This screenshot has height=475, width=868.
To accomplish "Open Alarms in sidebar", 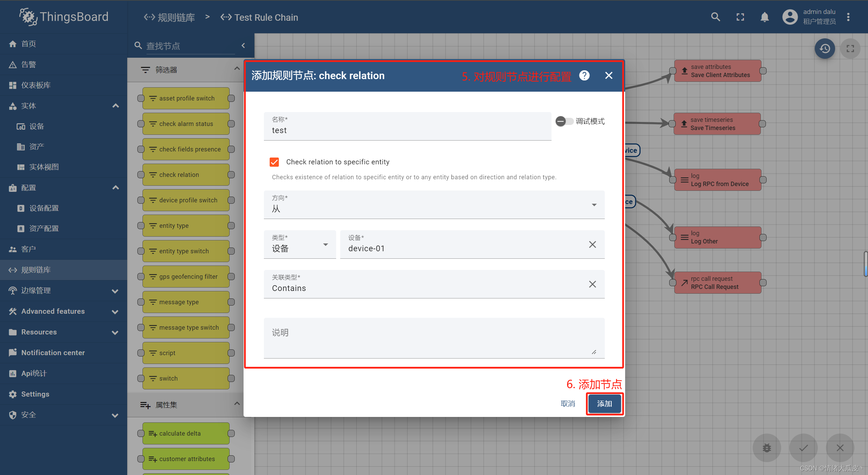I will click(x=63, y=65).
